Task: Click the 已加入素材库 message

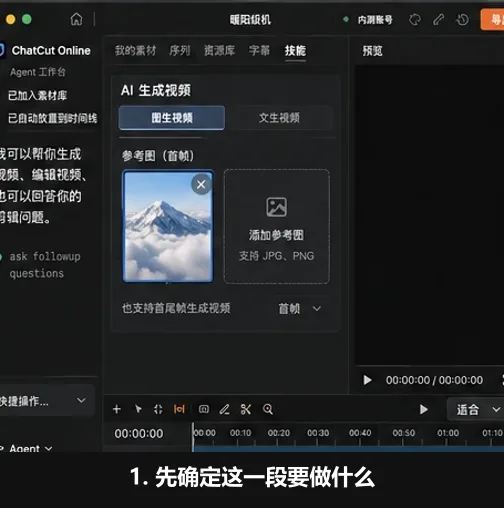Action: [x=37, y=96]
